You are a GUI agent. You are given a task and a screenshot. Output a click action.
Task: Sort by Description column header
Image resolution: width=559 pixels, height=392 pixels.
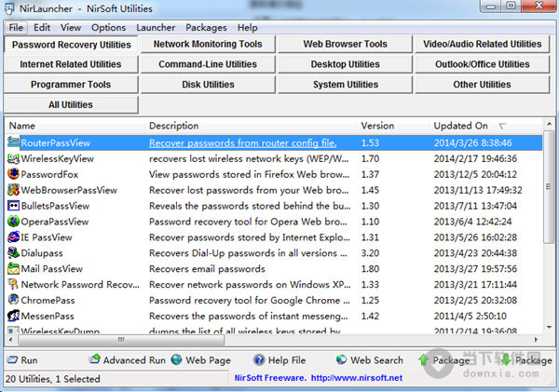(251, 126)
